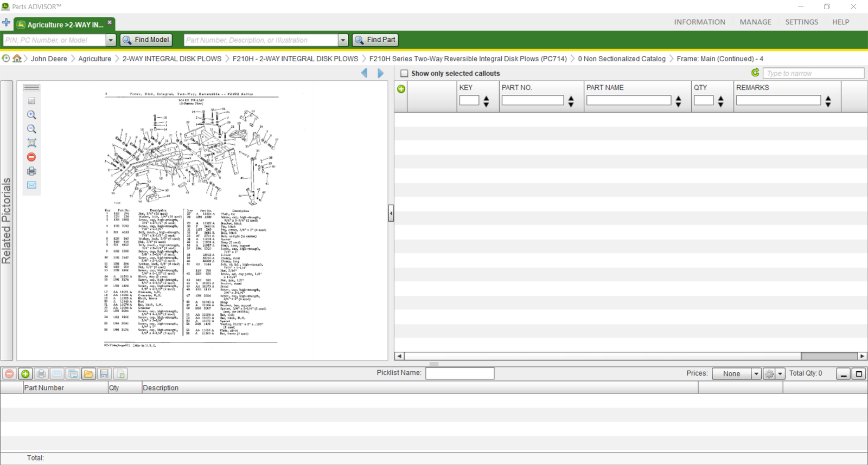Screen dimensions: 868x465
Task: Close the Agriculture 2-WAY tab
Action: 110,22
